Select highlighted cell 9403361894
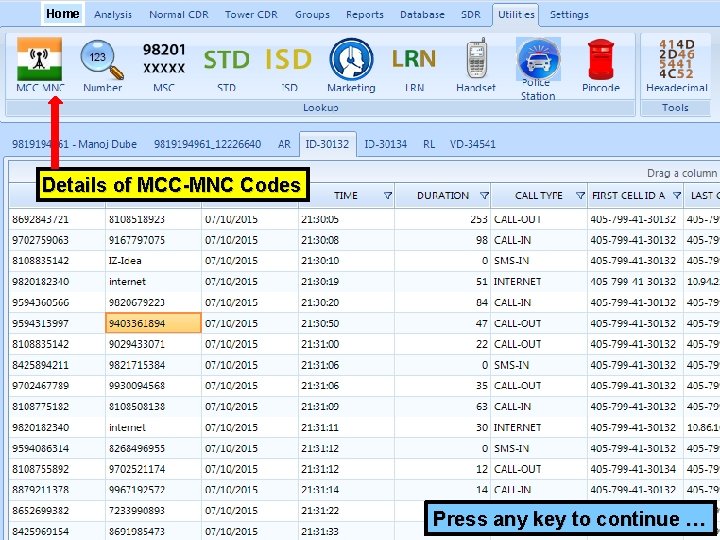 [153, 323]
